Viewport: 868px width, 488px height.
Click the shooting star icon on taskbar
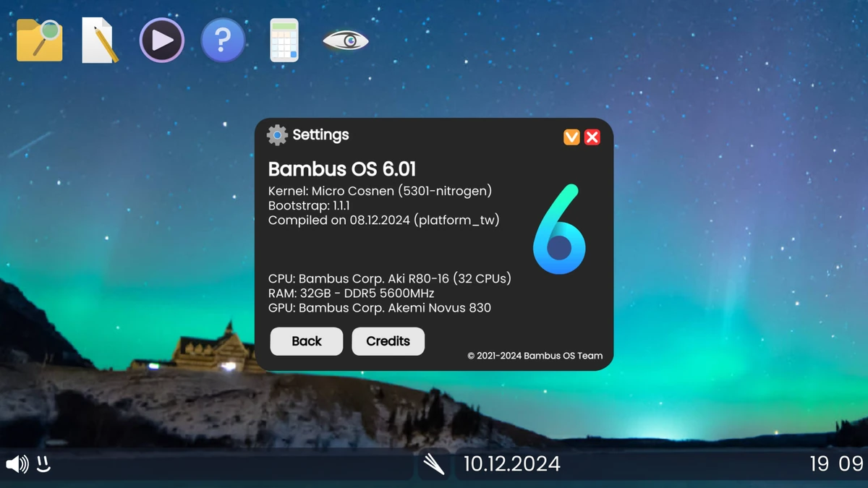(x=433, y=464)
